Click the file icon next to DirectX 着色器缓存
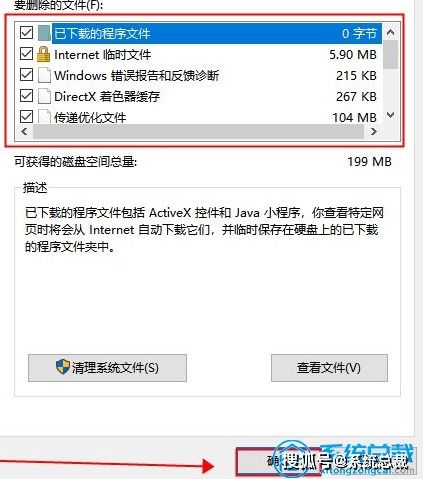Screen dimensions: 423x479 point(44,96)
